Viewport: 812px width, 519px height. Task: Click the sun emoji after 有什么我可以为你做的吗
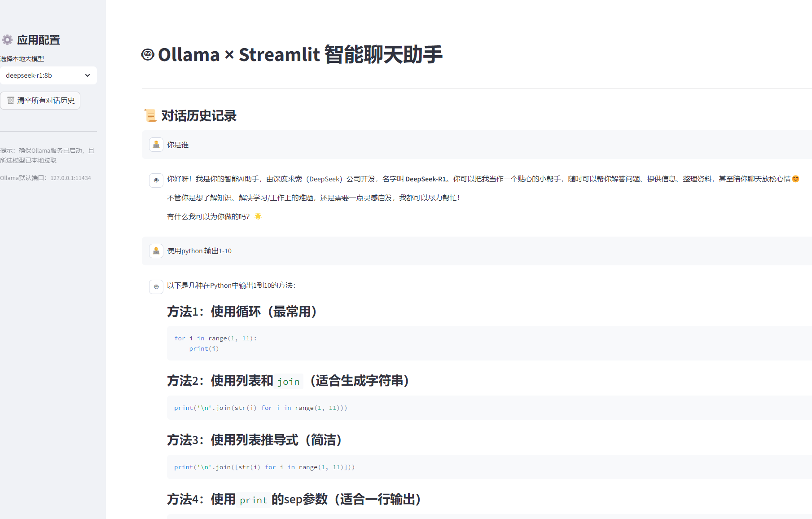(x=258, y=216)
